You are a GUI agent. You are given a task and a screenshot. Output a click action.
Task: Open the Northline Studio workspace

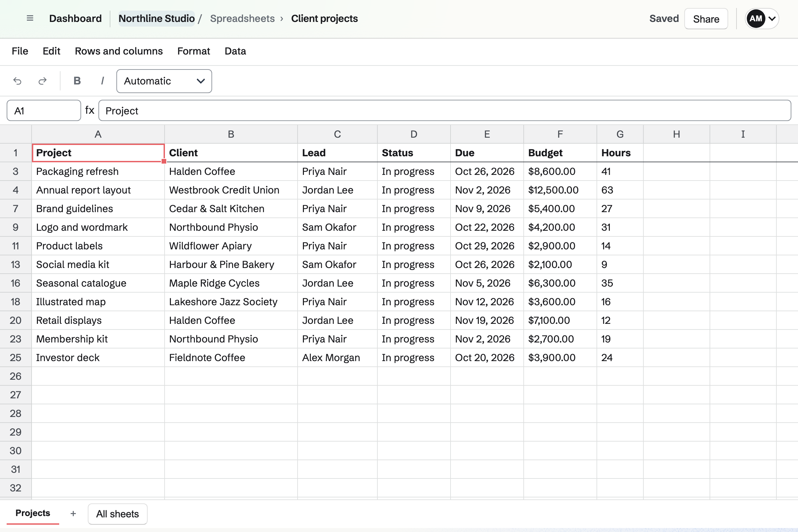pyautogui.click(x=156, y=18)
